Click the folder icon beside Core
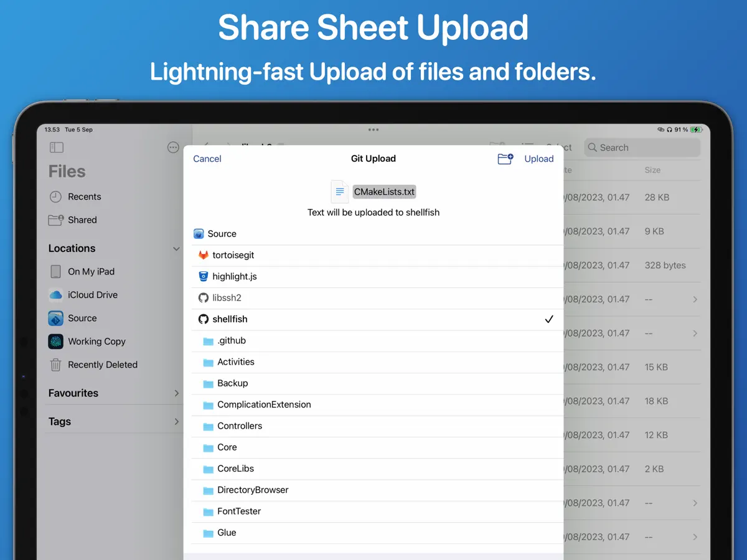The width and height of the screenshot is (747, 560). (x=209, y=447)
